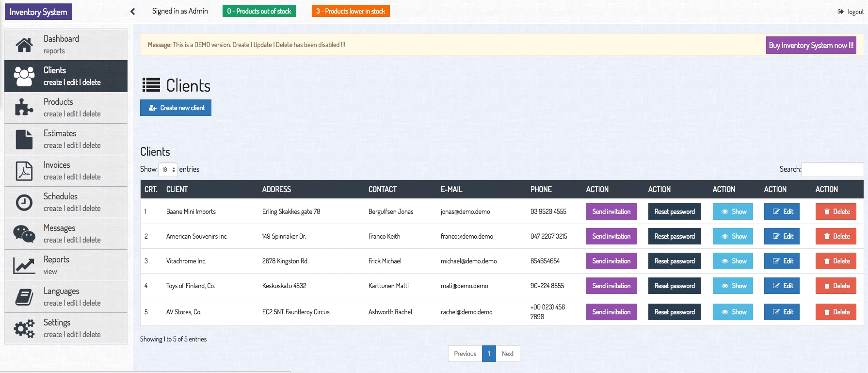Screen dimensions: 868x373
Task: Go to pagination page 1
Action: tap(489, 354)
